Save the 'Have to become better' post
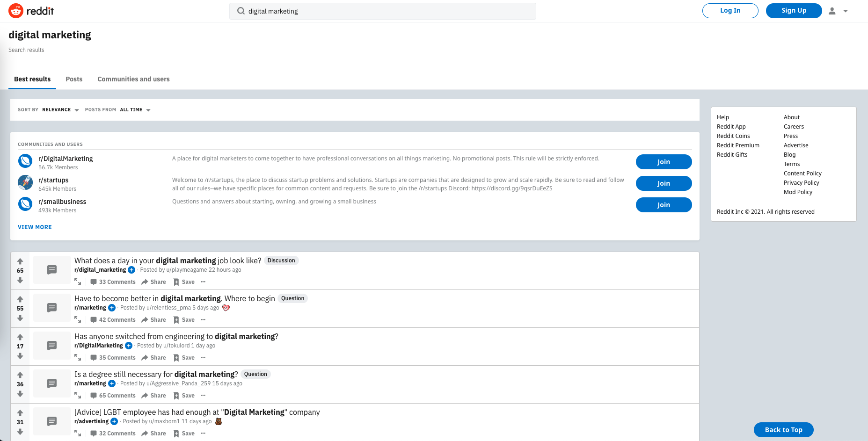 point(184,320)
